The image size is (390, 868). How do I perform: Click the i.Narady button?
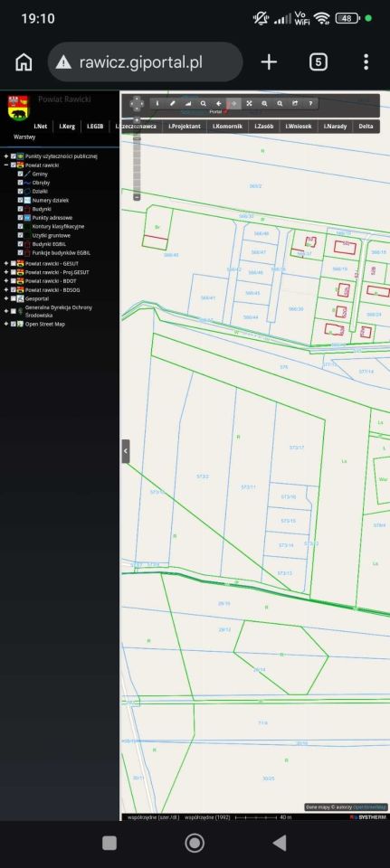coord(335,127)
